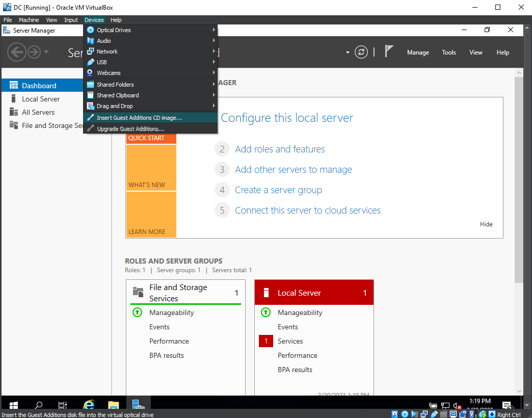
Task: Expand arrow beside Shared Folders entry
Action: coord(214,84)
